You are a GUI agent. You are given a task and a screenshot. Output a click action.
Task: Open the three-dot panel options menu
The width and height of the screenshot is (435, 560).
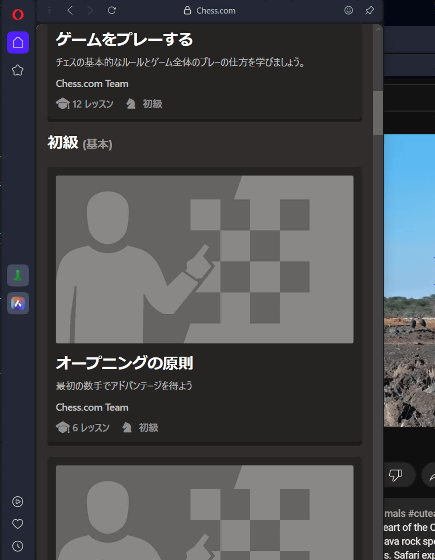coord(49,10)
